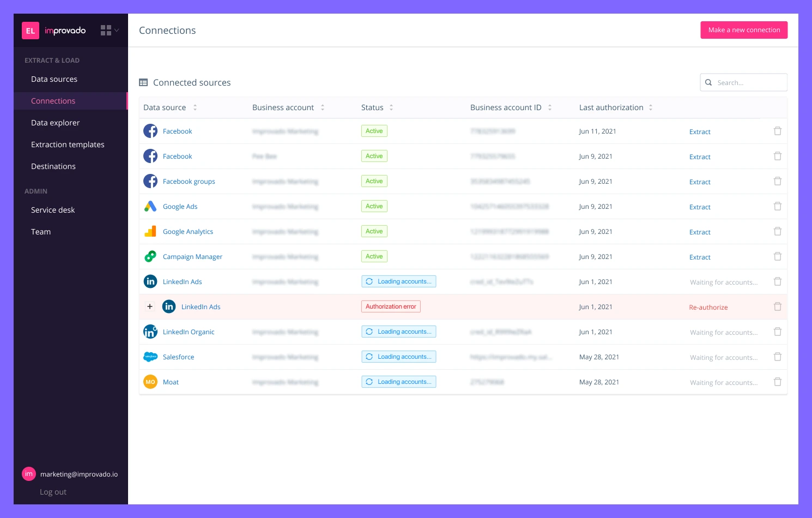
Task: Sort the table by Data source column
Action: 195,107
